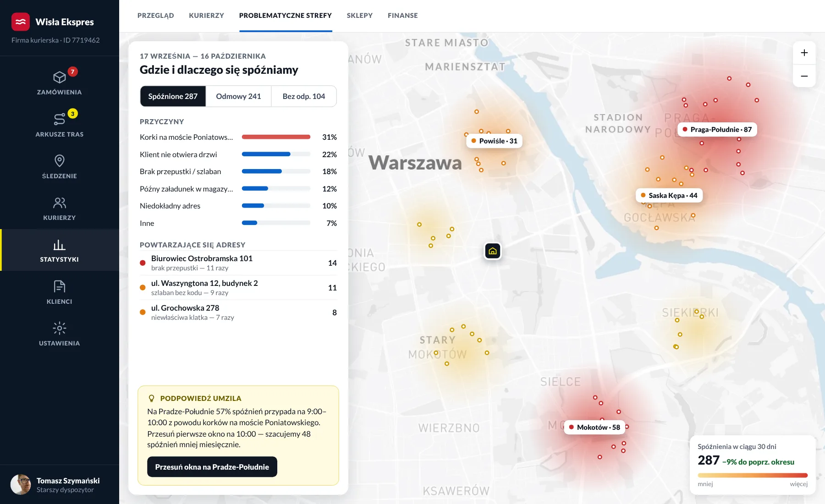
Task: Click the heatmap legend gradient bar
Action: pos(753,475)
